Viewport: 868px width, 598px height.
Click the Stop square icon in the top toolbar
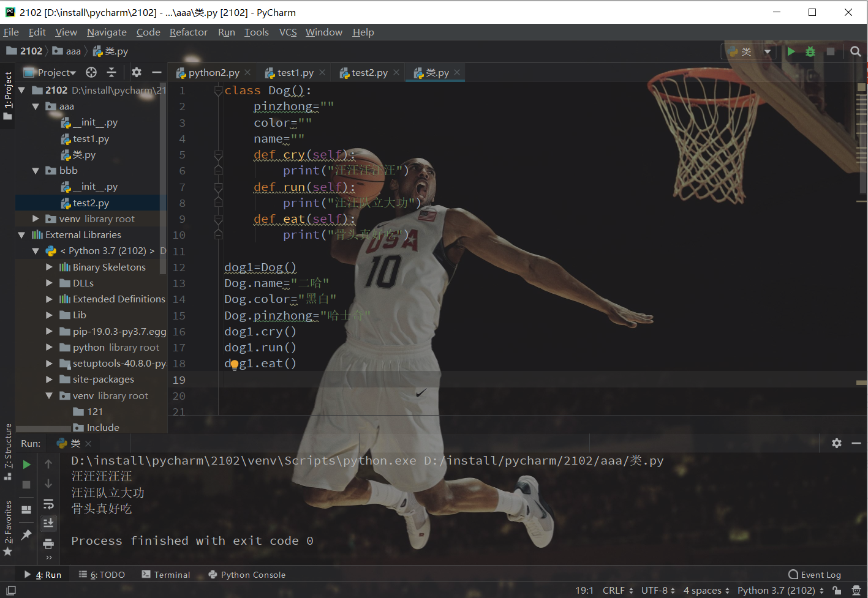click(831, 51)
